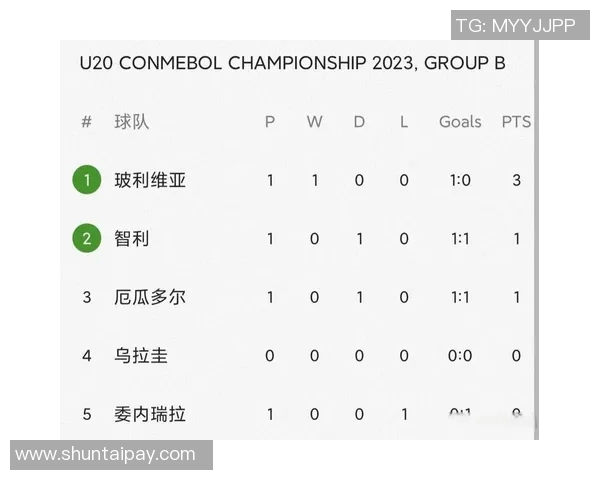Viewport: 600px width, 480px height.
Task: Open the 厄瓜多尔 team entry
Action: point(150,297)
